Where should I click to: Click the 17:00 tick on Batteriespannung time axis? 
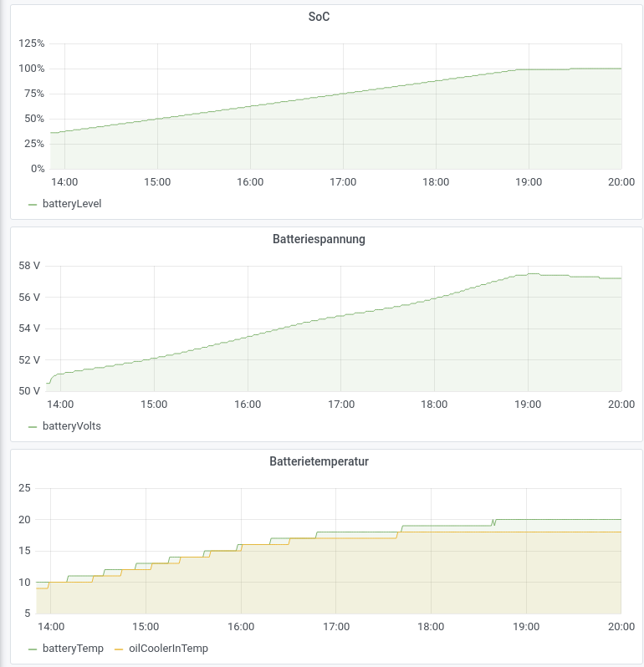tap(340, 405)
